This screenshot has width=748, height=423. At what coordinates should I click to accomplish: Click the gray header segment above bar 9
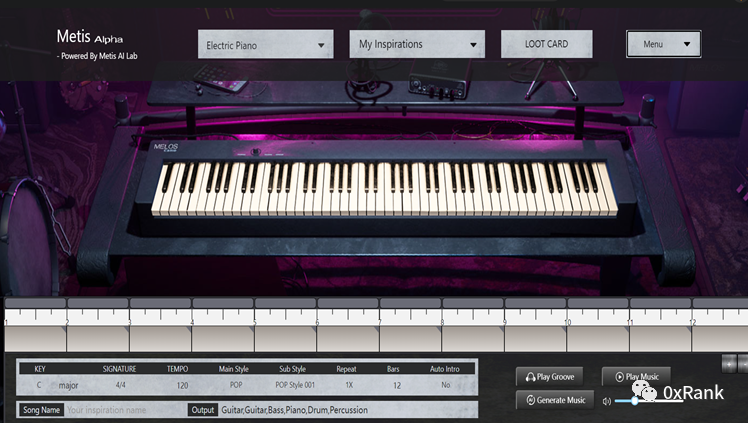(x=535, y=303)
